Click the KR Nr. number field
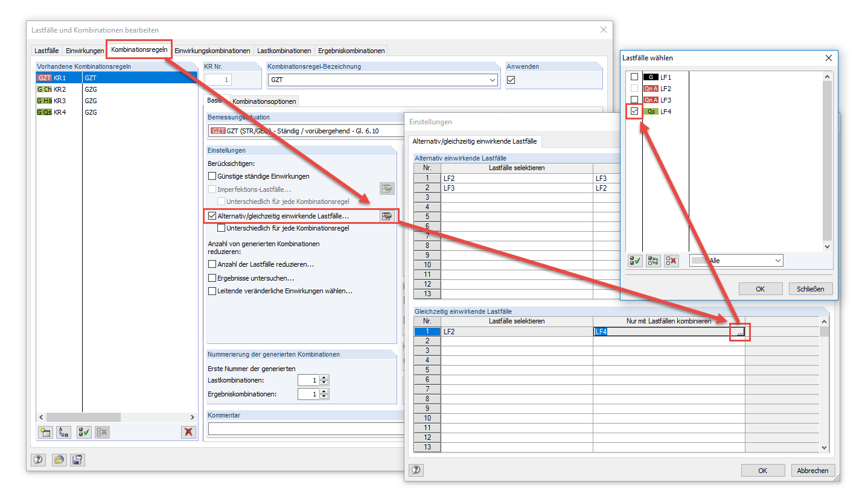The height and width of the screenshot is (499, 868). [218, 80]
